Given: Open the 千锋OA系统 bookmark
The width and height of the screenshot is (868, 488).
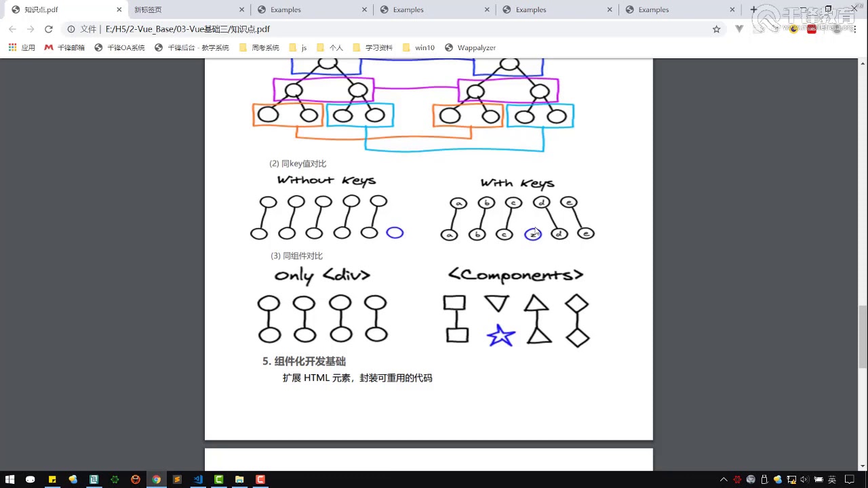Looking at the screenshot, I should click(119, 47).
